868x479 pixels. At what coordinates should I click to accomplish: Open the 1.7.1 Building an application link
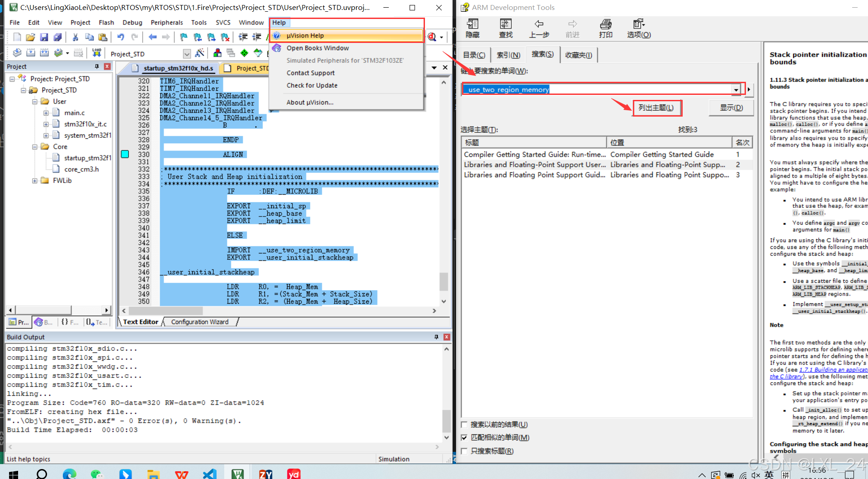click(x=833, y=370)
